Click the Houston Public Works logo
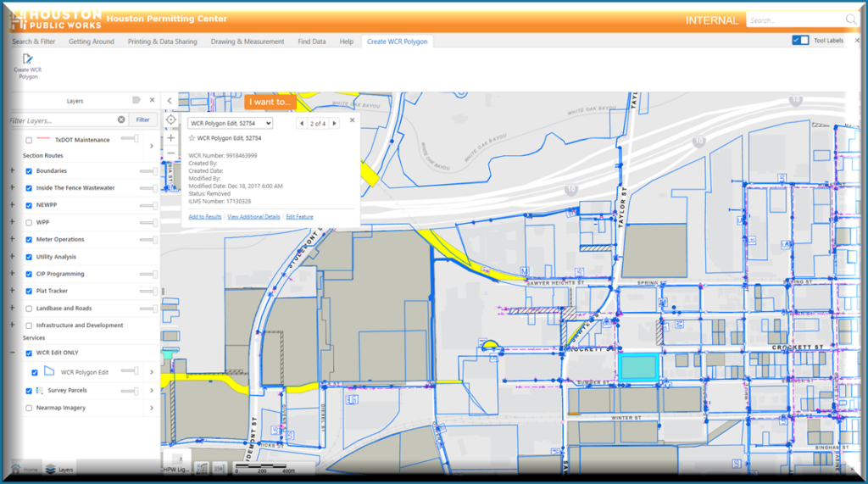Viewport: 868px width, 484px height. click(x=55, y=19)
